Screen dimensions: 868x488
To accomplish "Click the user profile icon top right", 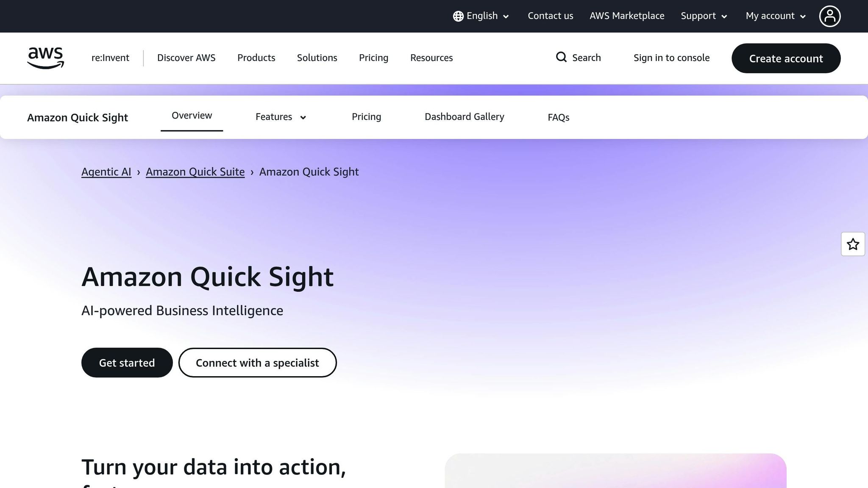I will point(830,16).
